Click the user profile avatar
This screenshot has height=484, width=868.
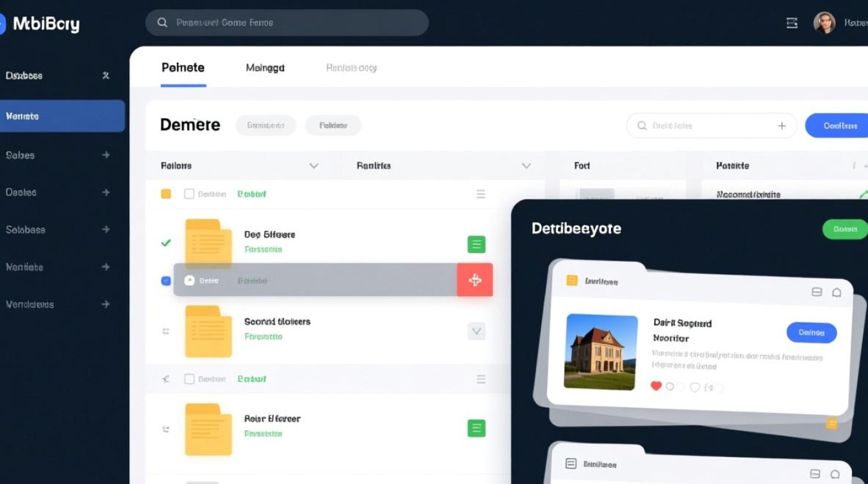tap(824, 23)
